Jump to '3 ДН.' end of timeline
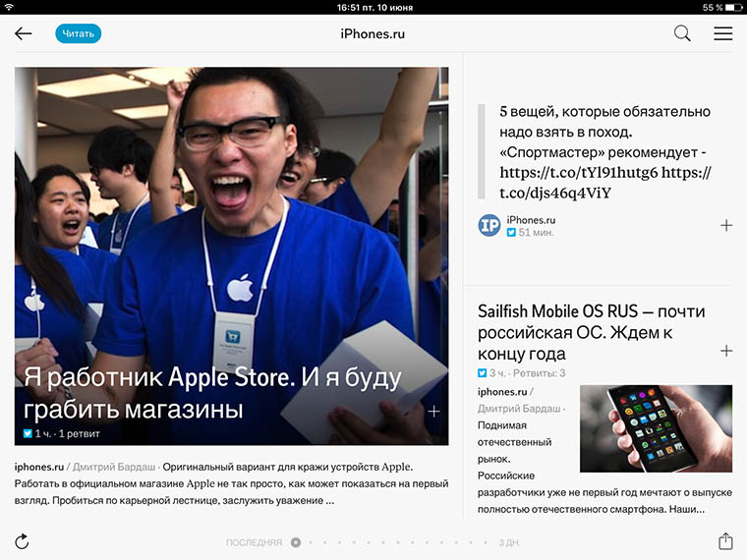Screen dimensions: 747x560 tap(510, 542)
